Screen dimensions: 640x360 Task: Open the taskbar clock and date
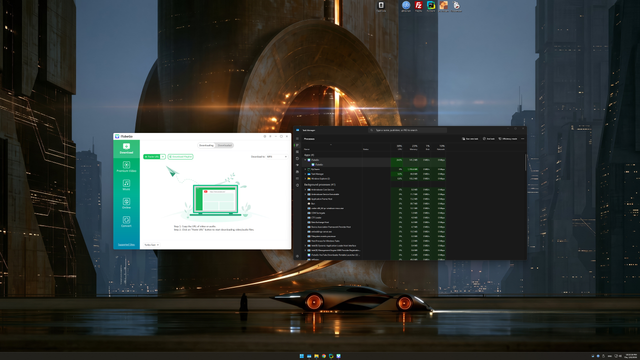pos(631,356)
